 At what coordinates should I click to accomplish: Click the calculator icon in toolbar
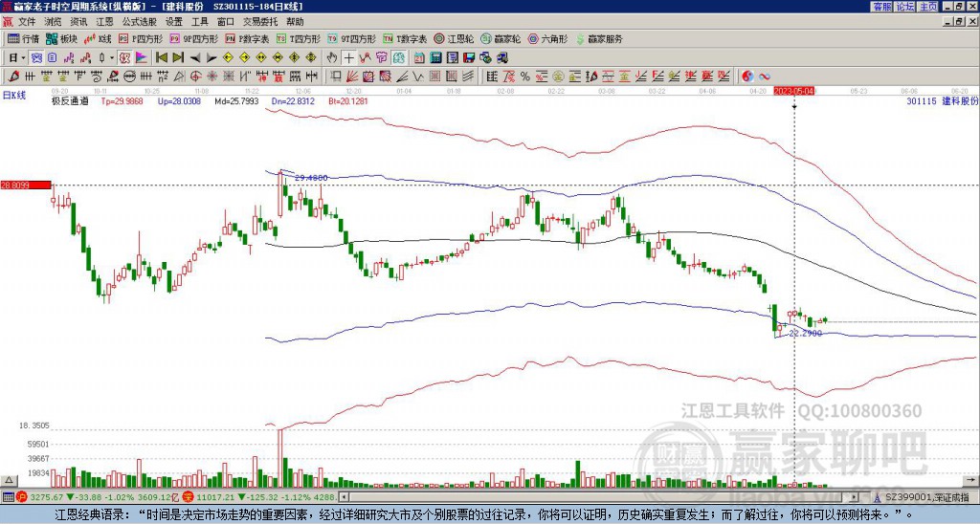[x=435, y=58]
